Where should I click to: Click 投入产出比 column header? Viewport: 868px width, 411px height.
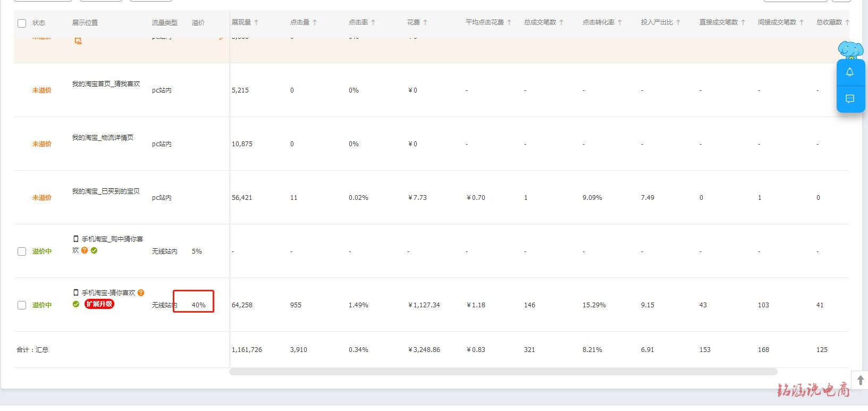[657, 22]
